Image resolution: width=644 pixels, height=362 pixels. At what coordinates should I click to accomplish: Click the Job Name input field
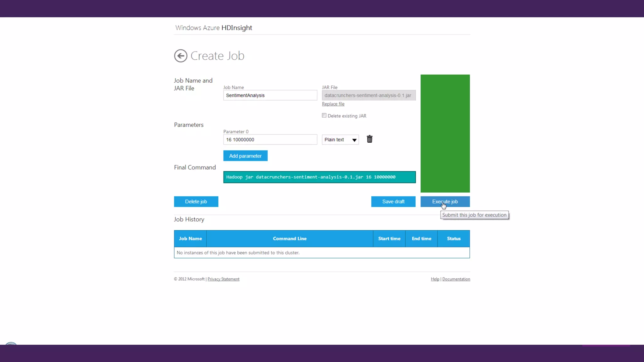coord(270,95)
